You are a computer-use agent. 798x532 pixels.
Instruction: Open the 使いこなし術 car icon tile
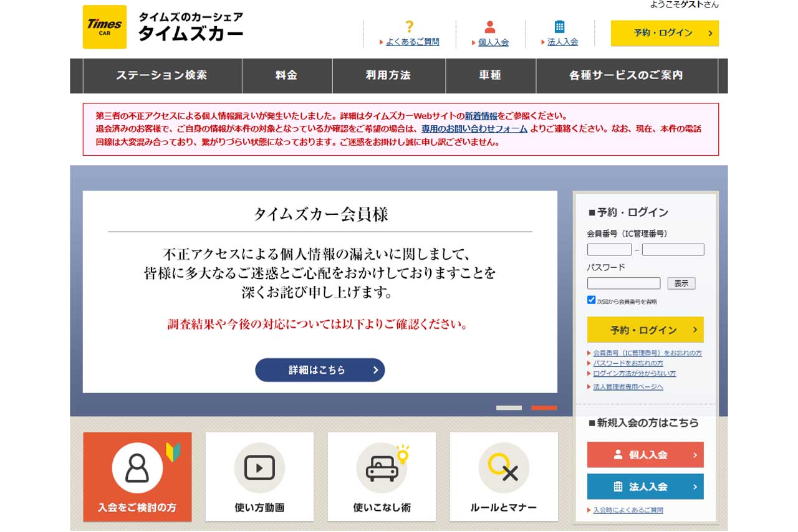[x=382, y=477]
